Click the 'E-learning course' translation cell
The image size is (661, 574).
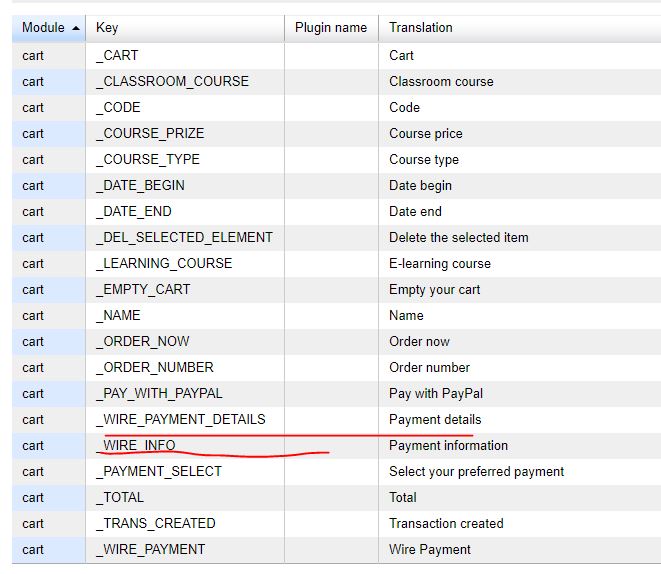coord(440,263)
